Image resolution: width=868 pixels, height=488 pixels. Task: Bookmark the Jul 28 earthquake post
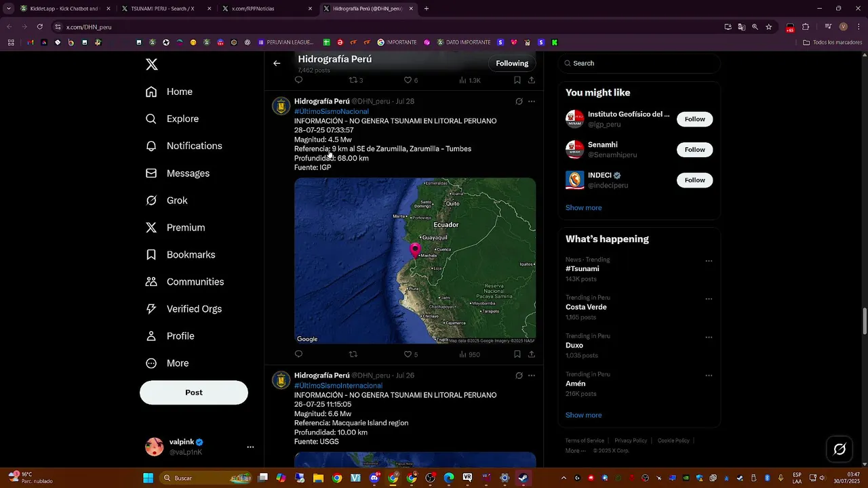[517, 354]
